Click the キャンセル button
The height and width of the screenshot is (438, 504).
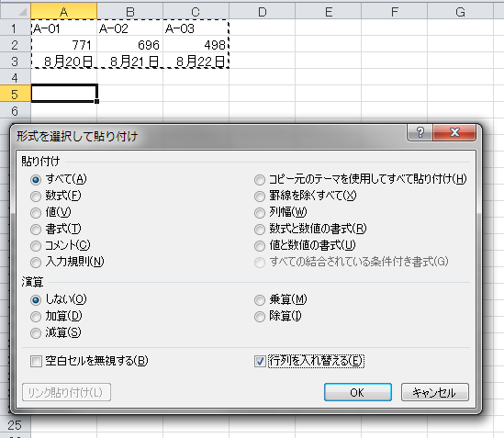(435, 392)
